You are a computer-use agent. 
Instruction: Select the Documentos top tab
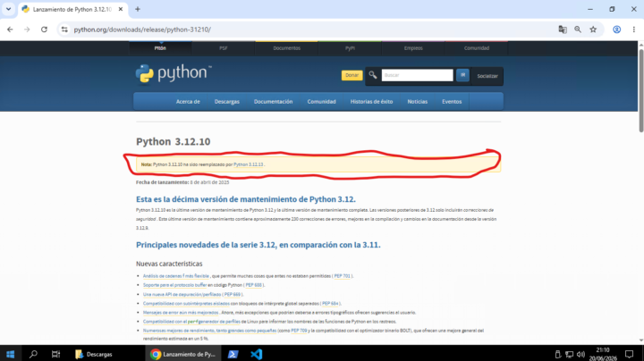click(287, 48)
